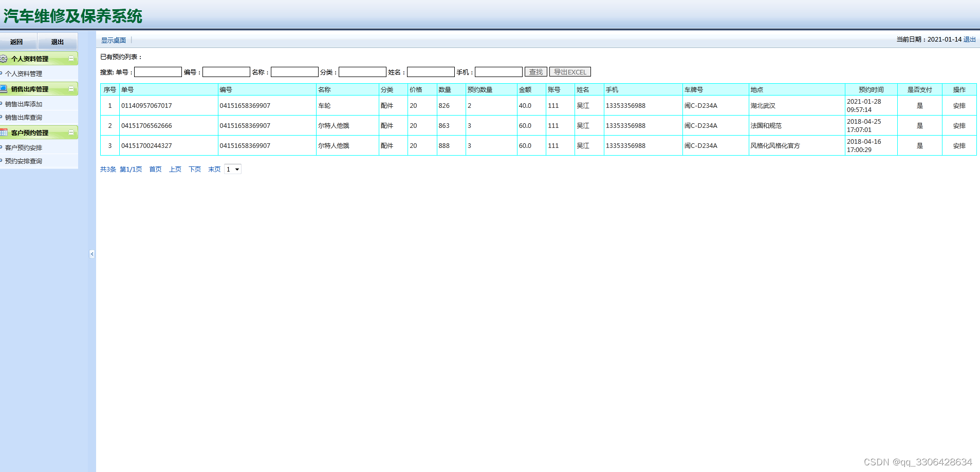
Task: Click the 查找 search button
Action: point(536,72)
